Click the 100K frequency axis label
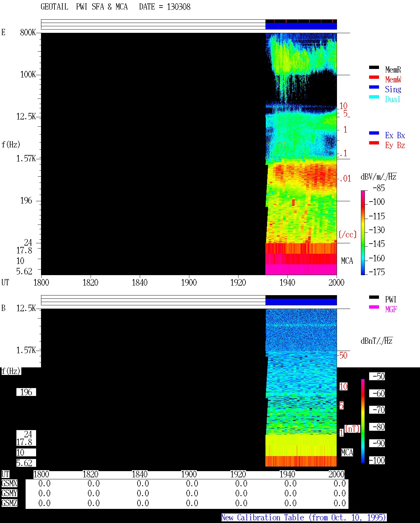This screenshot has height=523, width=420. [x=28, y=74]
